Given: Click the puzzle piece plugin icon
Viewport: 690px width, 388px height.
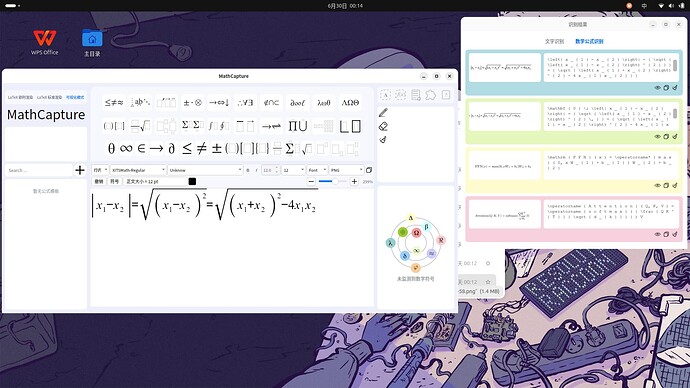Looking at the screenshot, I should [430, 95].
